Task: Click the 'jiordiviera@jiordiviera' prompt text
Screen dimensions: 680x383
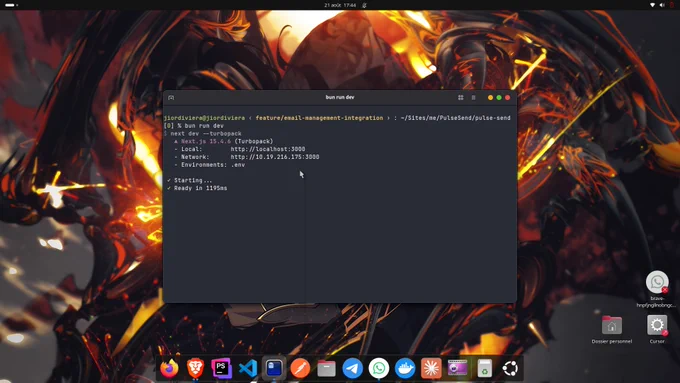Action: [204, 118]
